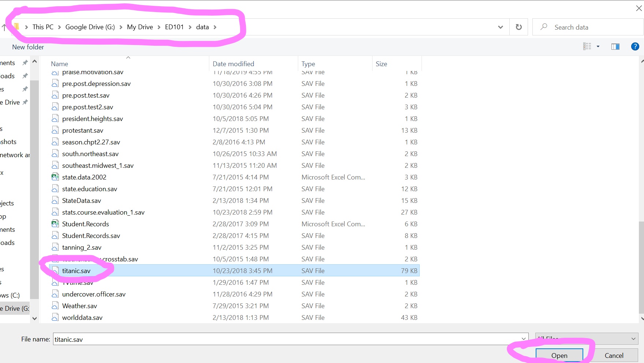Image resolution: width=644 pixels, height=363 pixels.
Task: Click the magnifier icon in search box
Action: click(544, 27)
